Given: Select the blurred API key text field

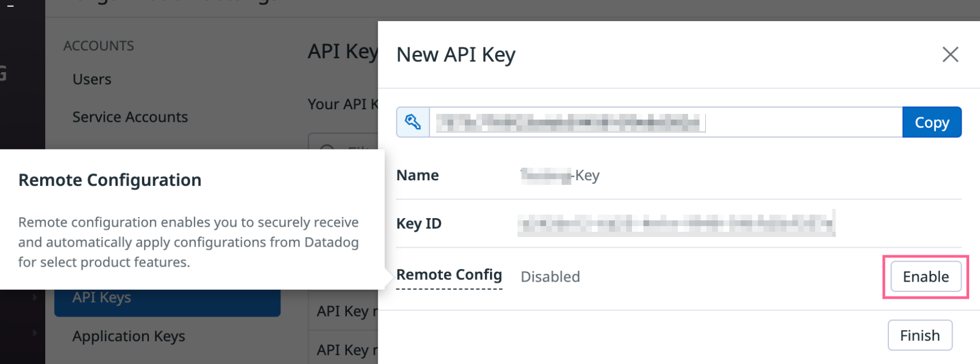Looking at the screenshot, I should [666, 122].
